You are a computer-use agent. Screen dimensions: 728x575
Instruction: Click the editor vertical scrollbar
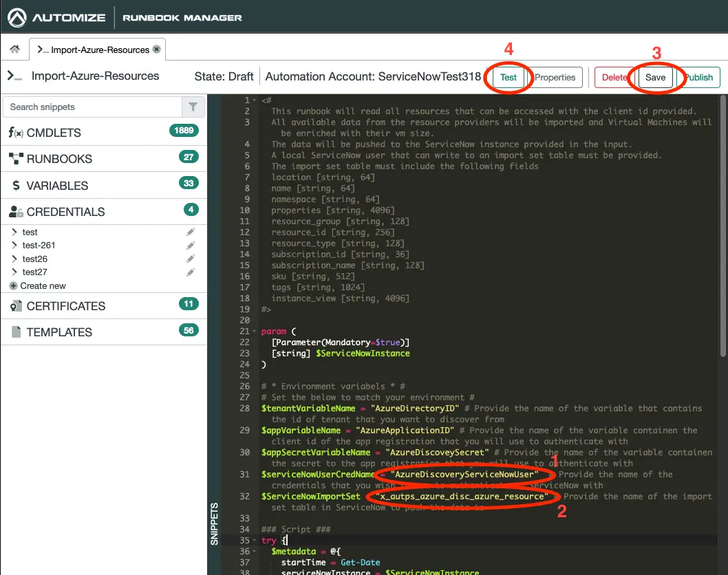[723, 226]
